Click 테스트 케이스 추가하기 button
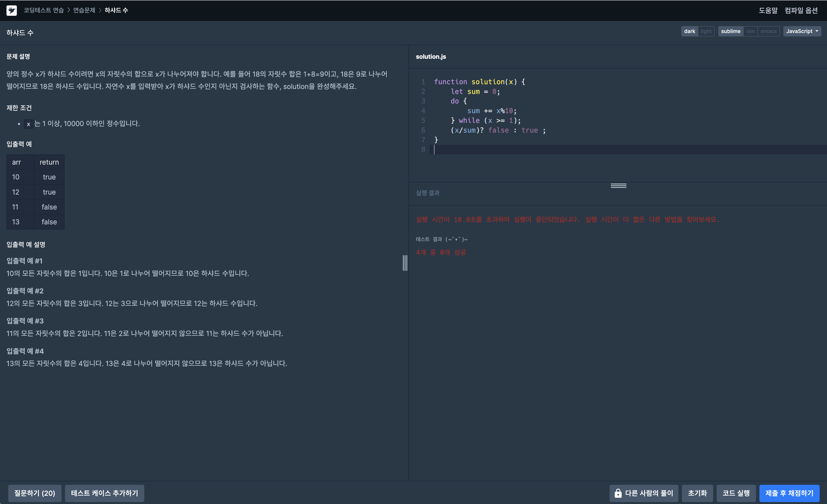Viewport: 827px width, 504px height. [x=104, y=493]
